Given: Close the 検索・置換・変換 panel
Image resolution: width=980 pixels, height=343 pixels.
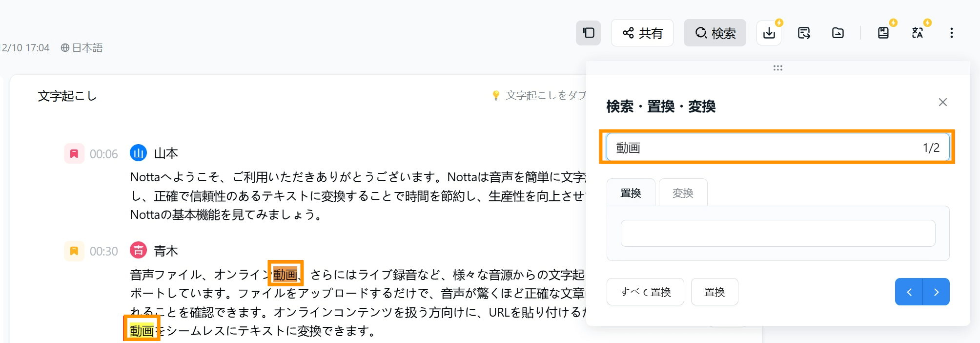Looking at the screenshot, I should (943, 102).
